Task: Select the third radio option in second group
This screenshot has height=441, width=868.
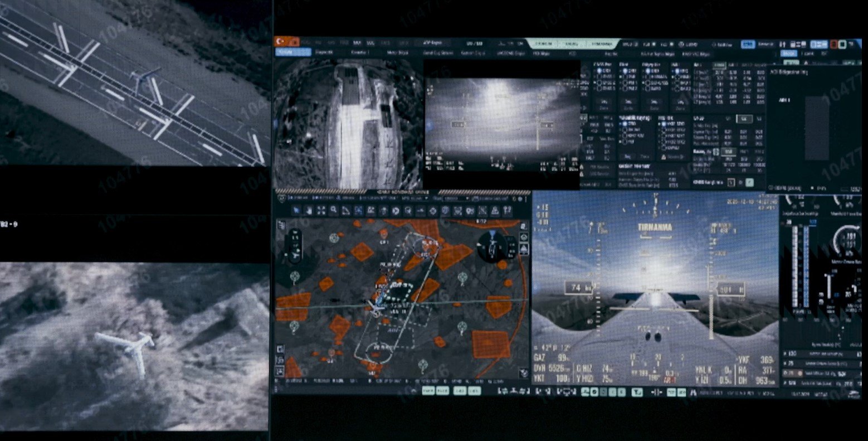Action: point(624,83)
